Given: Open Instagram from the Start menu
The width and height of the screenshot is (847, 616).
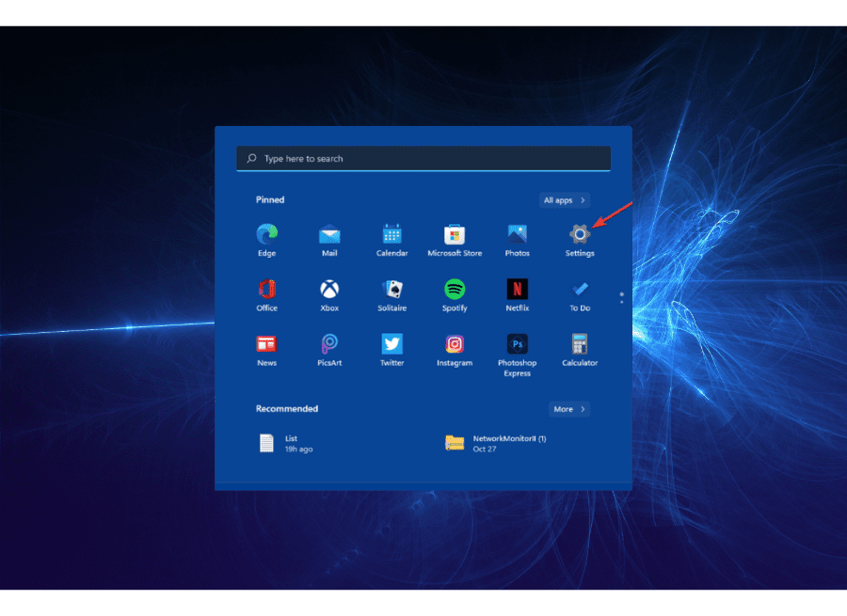Looking at the screenshot, I should [455, 345].
